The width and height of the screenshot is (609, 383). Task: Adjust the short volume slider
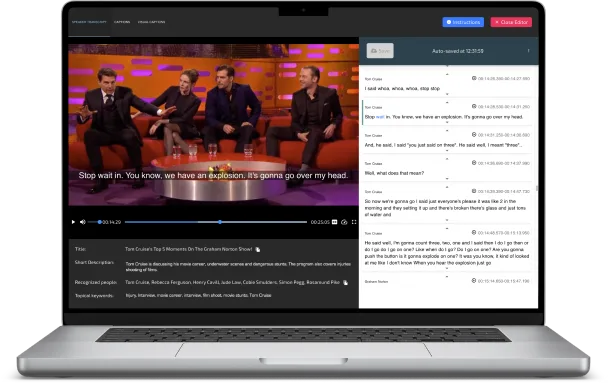click(94, 222)
